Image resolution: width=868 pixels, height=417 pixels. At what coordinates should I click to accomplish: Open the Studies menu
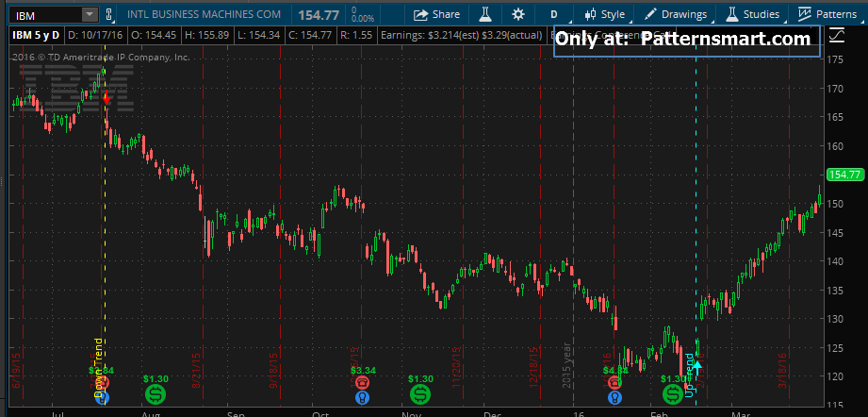point(753,14)
